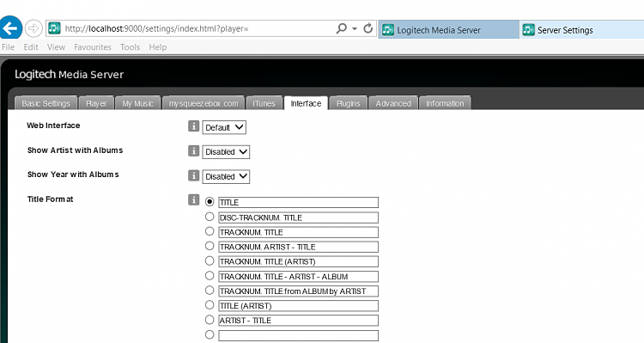Select the TITLE format radio button
Viewport: 644px width, 343px height.
point(210,201)
